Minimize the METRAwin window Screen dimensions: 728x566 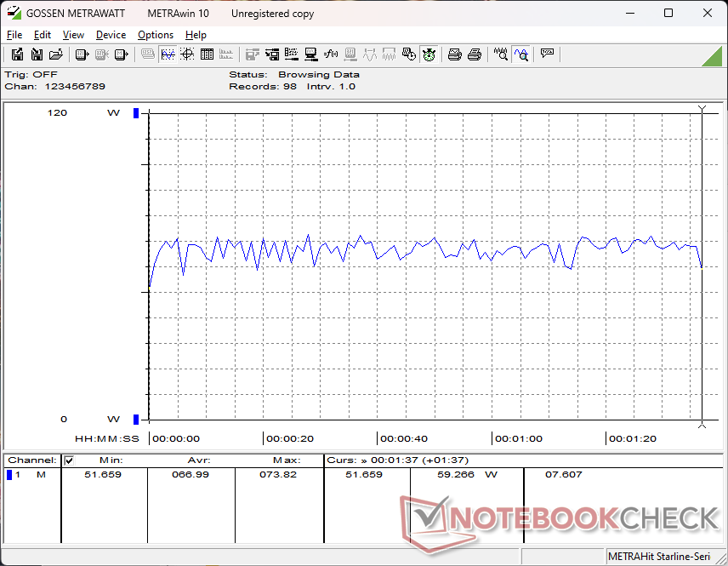click(x=630, y=13)
